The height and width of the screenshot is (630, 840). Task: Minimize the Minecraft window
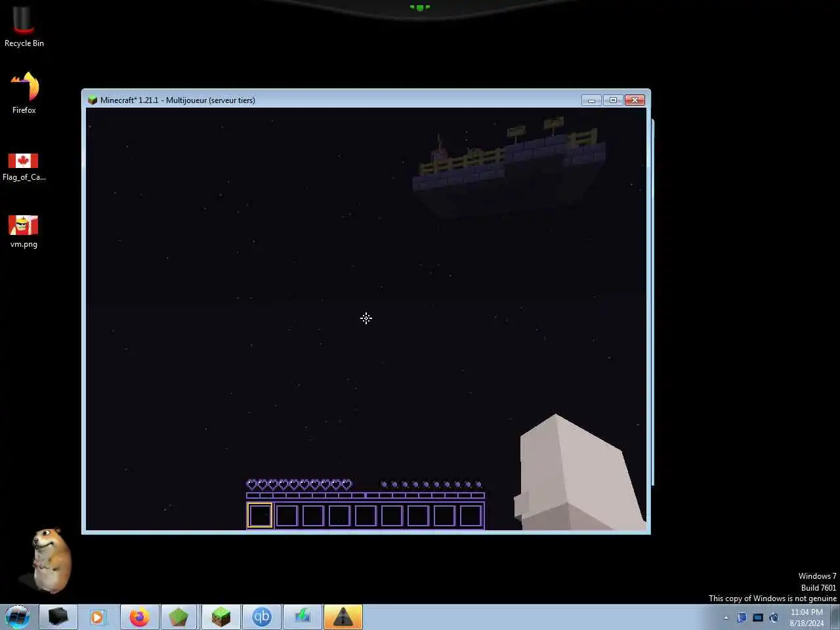591,100
